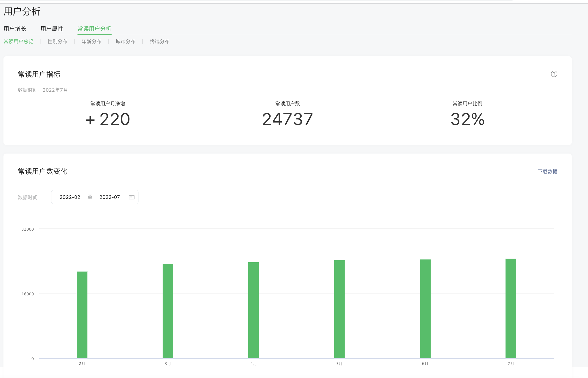Click the 24737 常读用户数 value
Screen dimensions: 588x378
(x=287, y=119)
